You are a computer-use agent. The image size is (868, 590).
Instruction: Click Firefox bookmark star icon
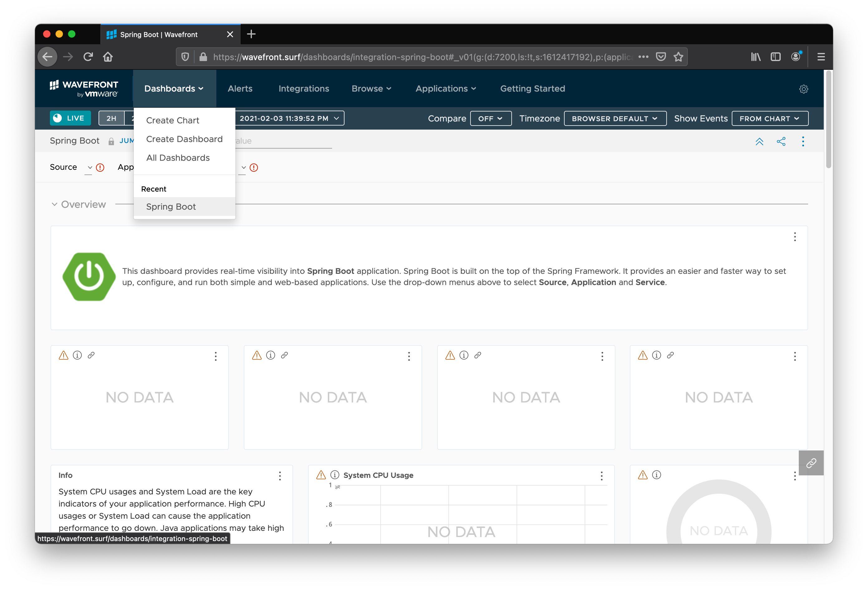tap(678, 57)
